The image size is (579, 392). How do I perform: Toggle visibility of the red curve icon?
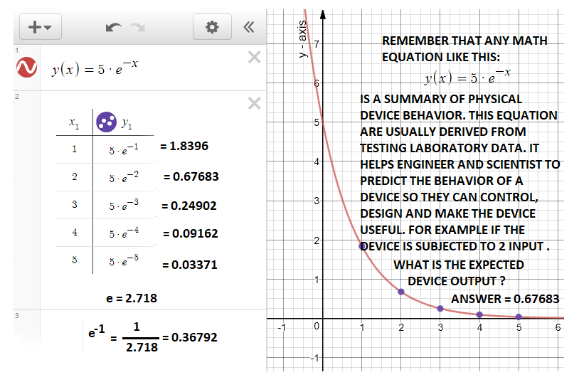point(26,68)
